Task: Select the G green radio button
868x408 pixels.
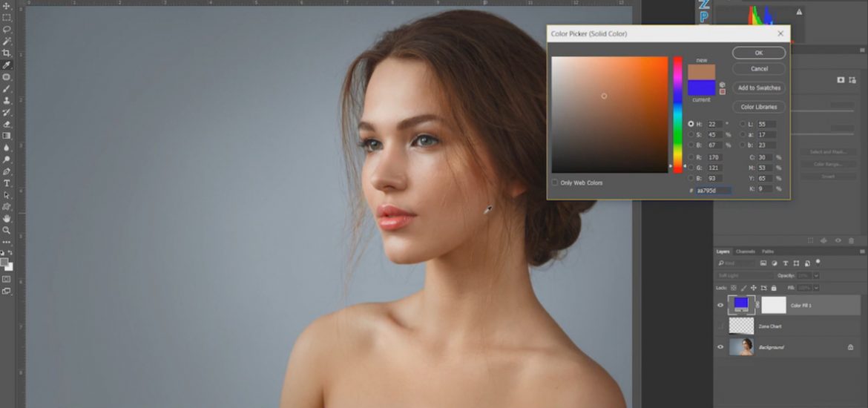Action: click(x=691, y=167)
